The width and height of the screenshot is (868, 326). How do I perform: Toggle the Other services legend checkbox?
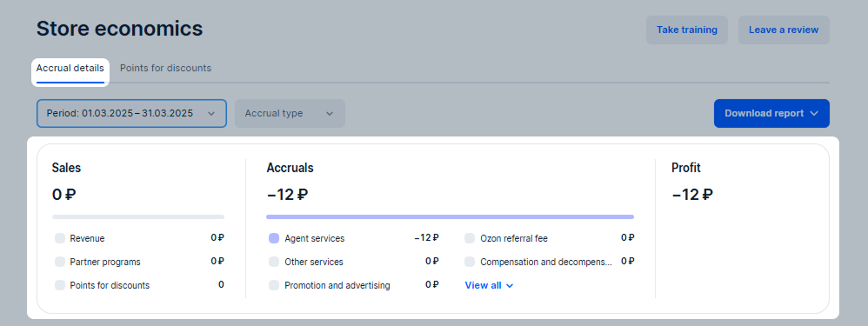coord(274,262)
